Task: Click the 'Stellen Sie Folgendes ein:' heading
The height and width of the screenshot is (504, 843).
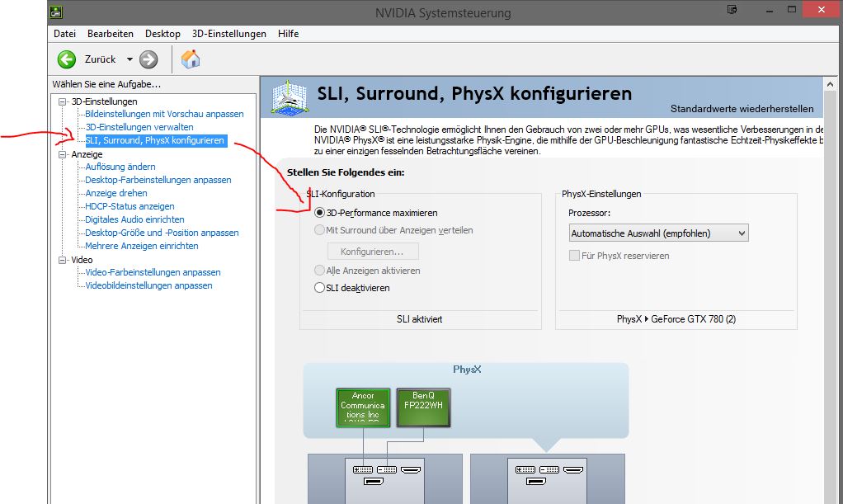Action: (x=346, y=172)
